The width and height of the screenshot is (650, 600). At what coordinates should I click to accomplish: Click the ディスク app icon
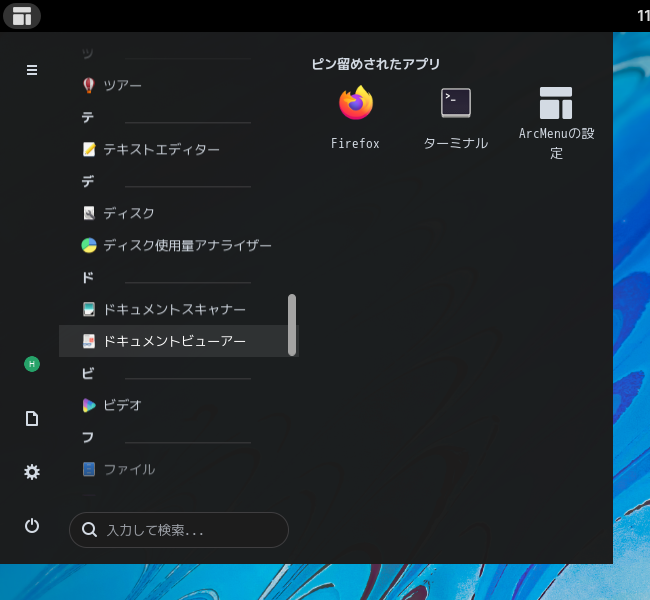89,213
